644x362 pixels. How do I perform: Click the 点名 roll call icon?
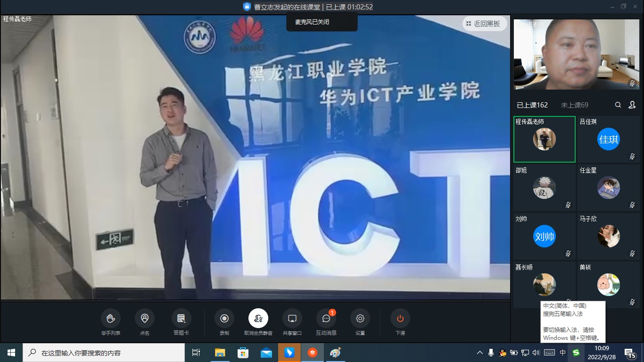tap(145, 319)
